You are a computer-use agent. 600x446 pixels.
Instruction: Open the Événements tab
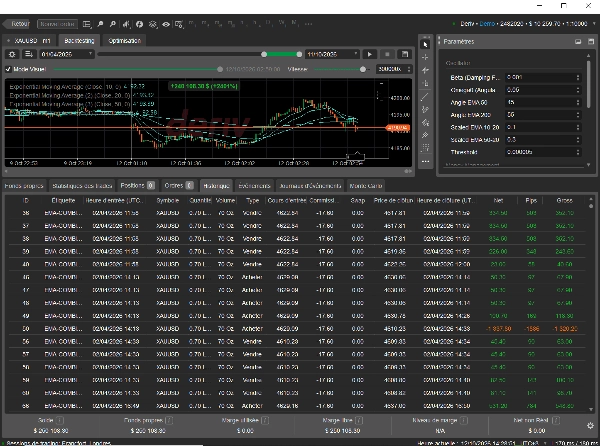(x=254, y=186)
